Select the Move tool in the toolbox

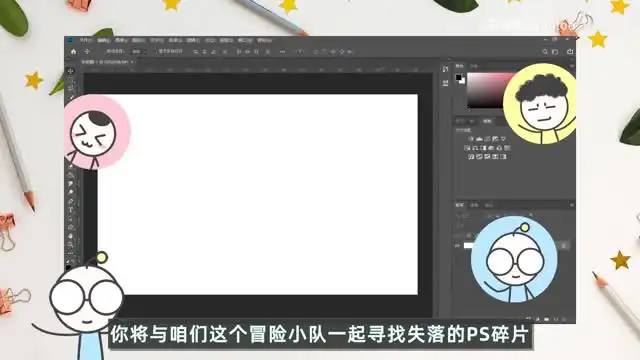pos(71,71)
